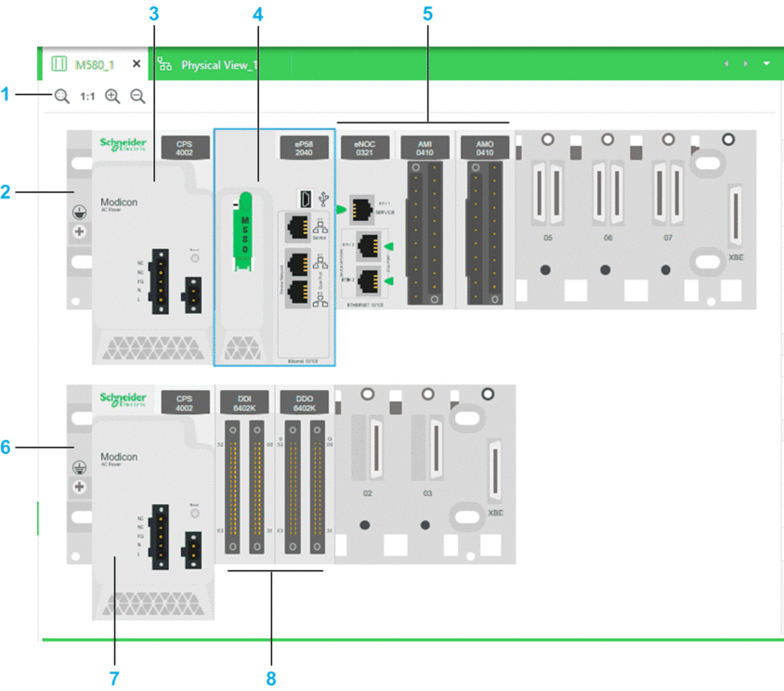
Task: Click the Reset button on the upper power supply
Action: click(195, 258)
